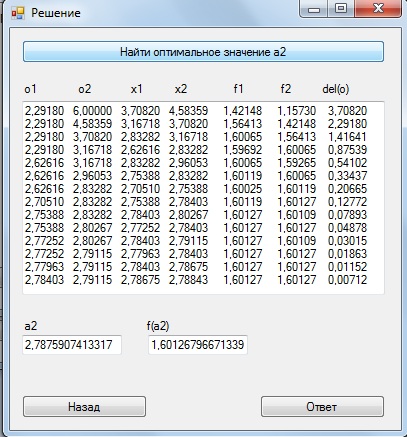Image resolution: width=407 pixels, height=437 pixels.
Task: Click the 'o1' column header label
Action: coord(30,89)
